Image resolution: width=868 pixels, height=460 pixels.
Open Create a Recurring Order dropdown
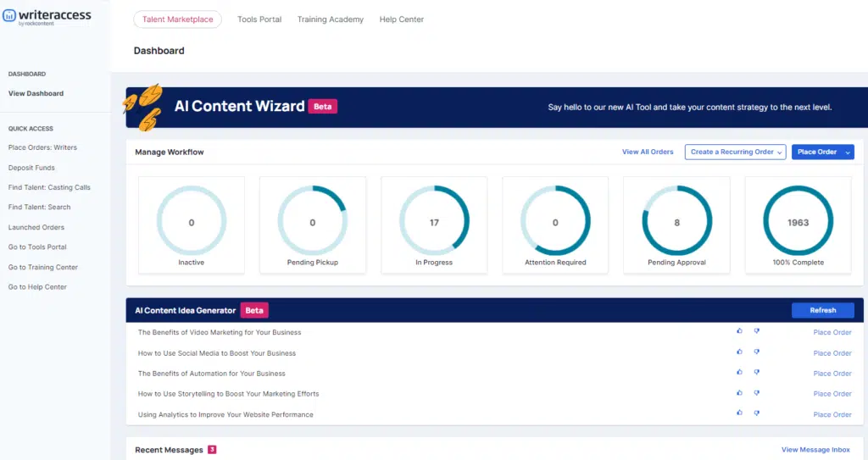735,152
